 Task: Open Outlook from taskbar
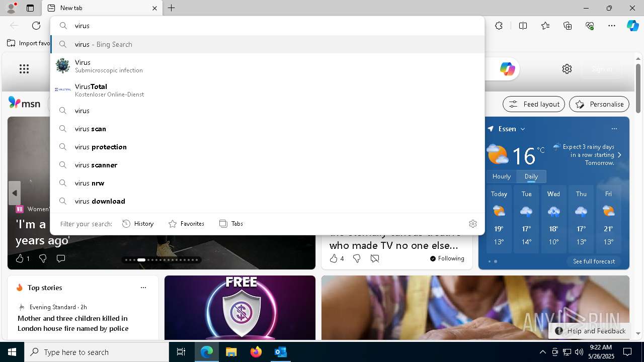coord(280,352)
